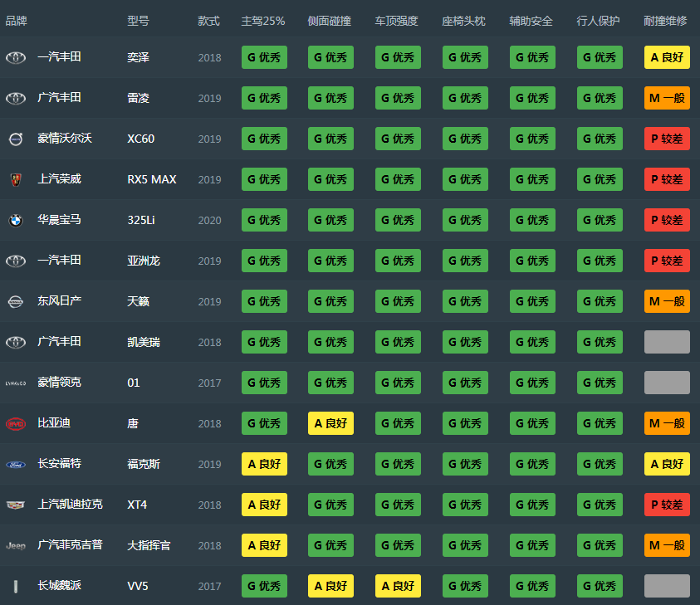The image size is (700, 605).
Task: Click the 上汽凯迪拉克 brand name
Action: click(x=70, y=505)
